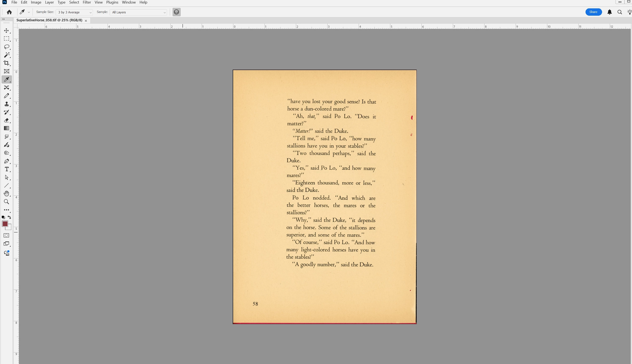Select the Crop tool
This screenshot has height=364, width=632.
tap(6, 63)
